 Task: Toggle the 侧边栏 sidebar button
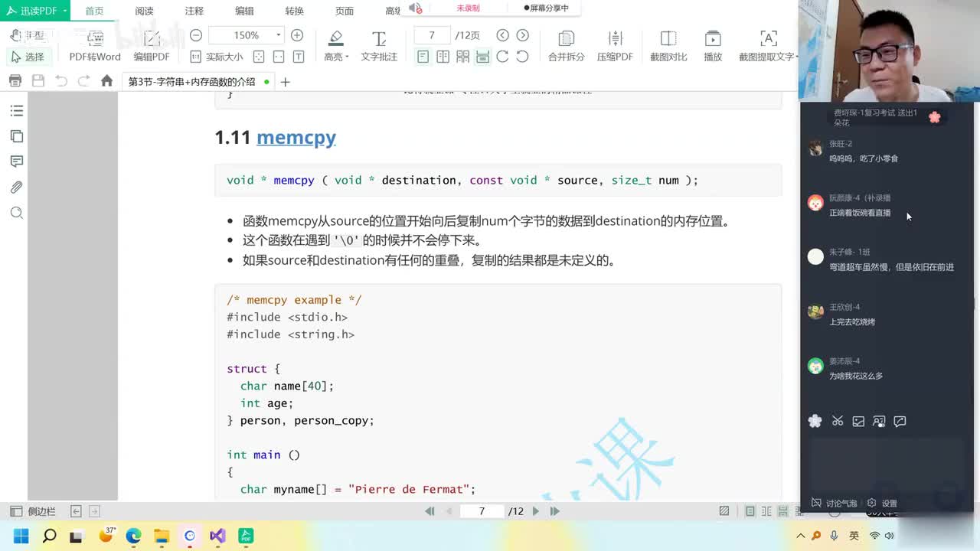point(33,511)
